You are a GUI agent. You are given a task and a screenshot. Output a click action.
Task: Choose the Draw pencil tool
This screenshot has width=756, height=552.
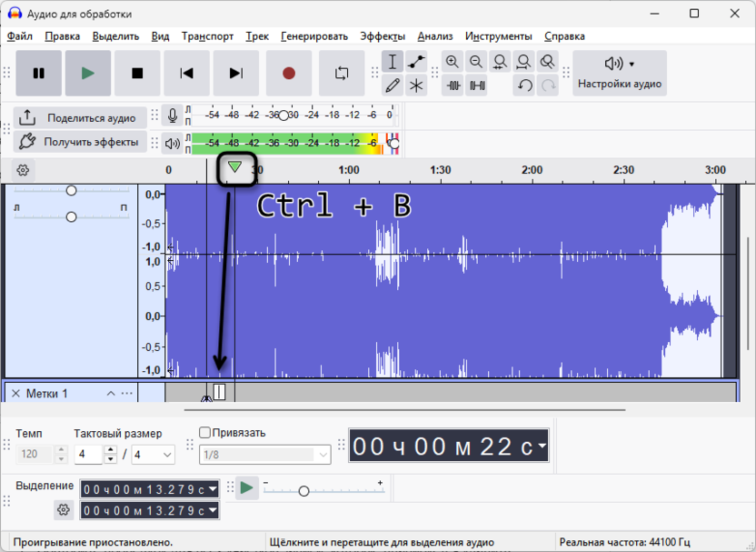(x=393, y=85)
